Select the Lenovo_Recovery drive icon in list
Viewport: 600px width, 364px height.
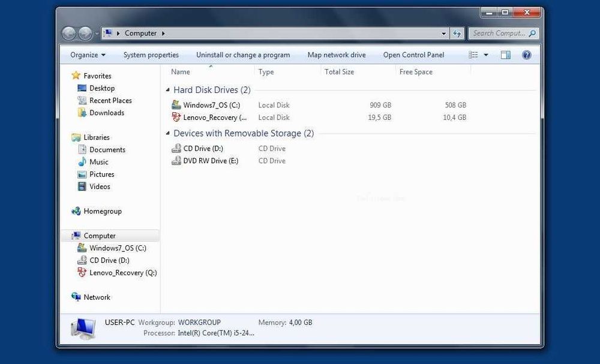click(x=176, y=117)
